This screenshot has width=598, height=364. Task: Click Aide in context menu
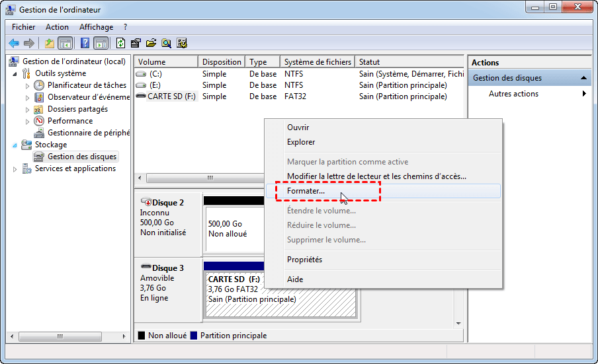click(383, 279)
